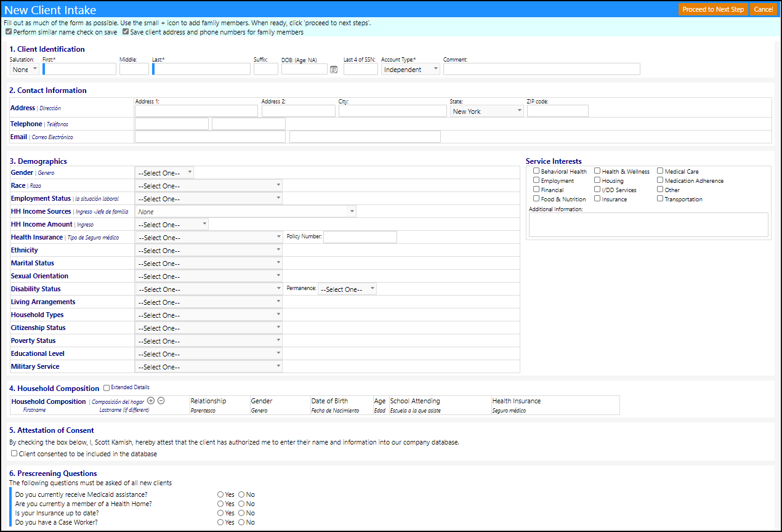
Task: Select No for Health Home membership
Action: point(241,504)
